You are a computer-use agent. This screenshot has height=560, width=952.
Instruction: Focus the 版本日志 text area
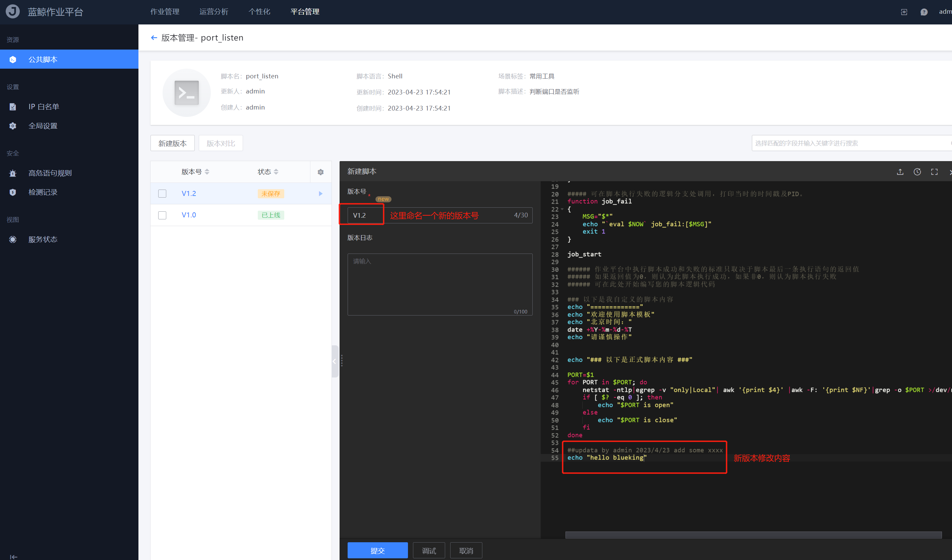[x=440, y=285]
